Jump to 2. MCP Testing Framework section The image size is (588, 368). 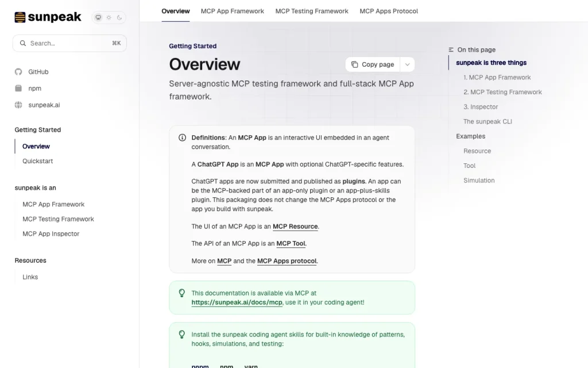click(x=502, y=92)
